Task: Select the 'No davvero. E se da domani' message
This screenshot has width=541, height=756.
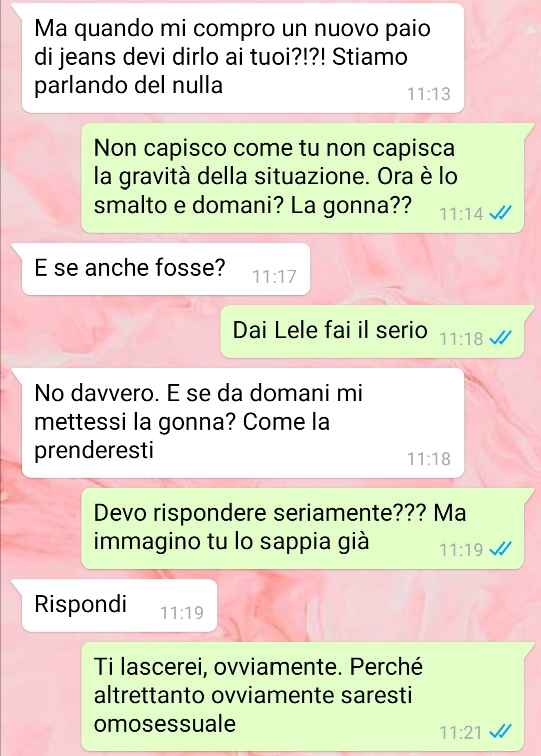Action: [243, 423]
